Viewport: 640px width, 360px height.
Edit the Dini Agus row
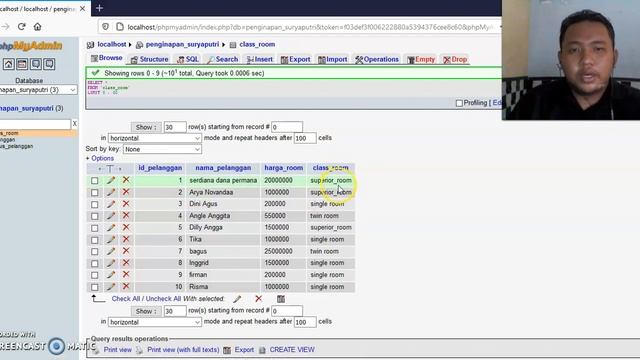(x=111, y=204)
